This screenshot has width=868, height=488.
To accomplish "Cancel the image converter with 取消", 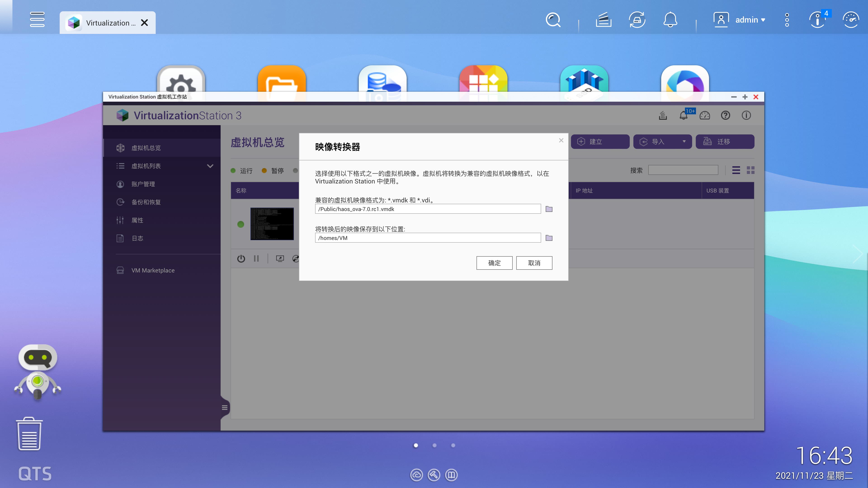I will click(x=534, y=263).
